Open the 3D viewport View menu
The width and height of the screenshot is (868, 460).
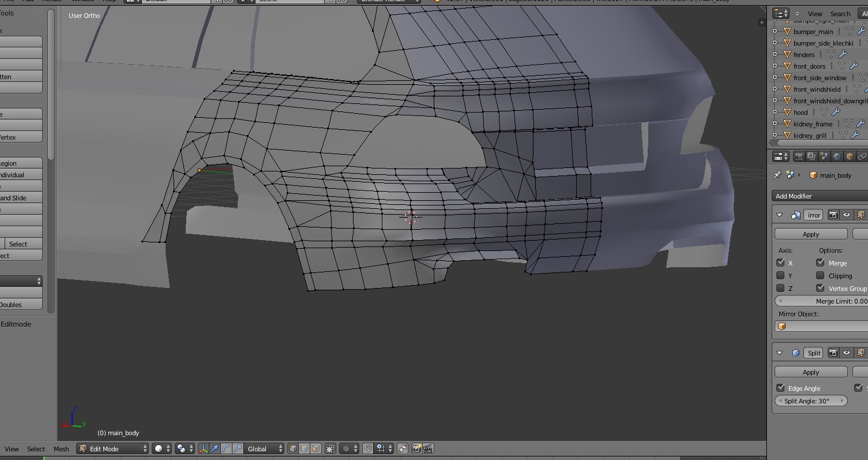click(x=12, y=448)
